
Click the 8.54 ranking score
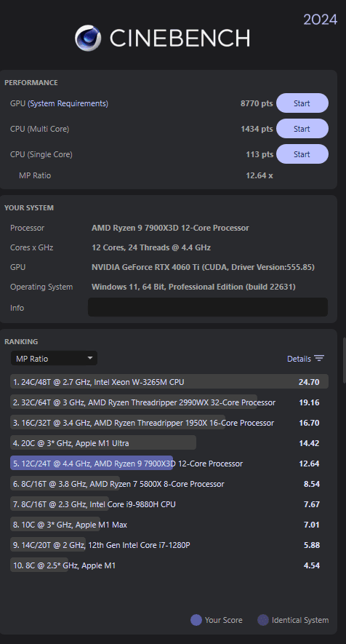tap(312, 484)
